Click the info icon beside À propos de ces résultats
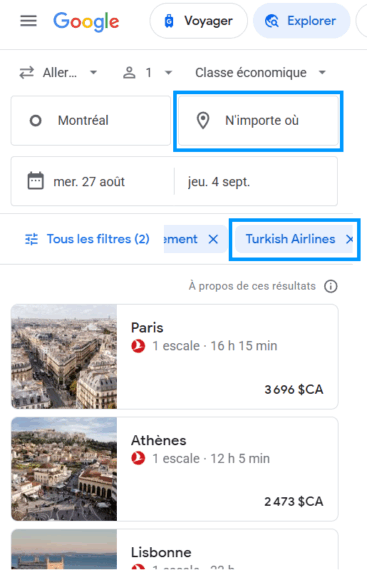 pyautogui.click(x=331, y=286)
